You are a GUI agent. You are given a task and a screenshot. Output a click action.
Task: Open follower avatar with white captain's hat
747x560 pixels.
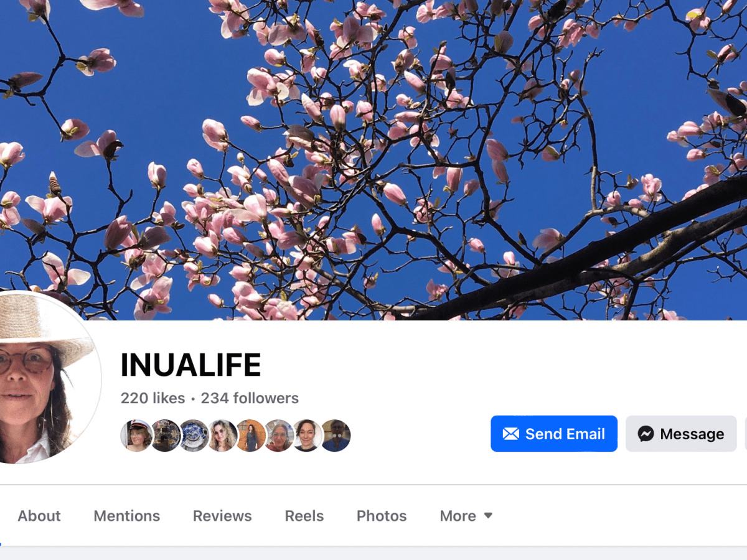pyautogui.click(x=136, y=436)
